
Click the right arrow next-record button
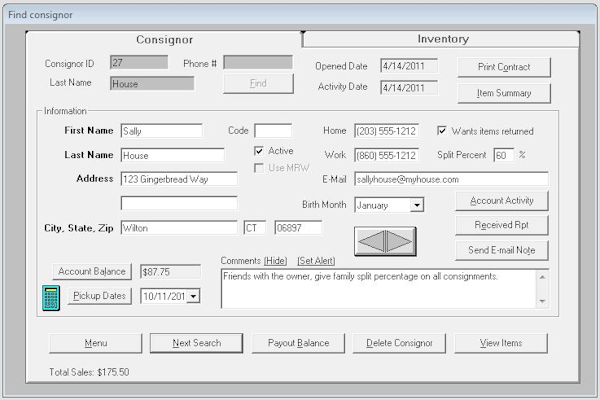399,241
